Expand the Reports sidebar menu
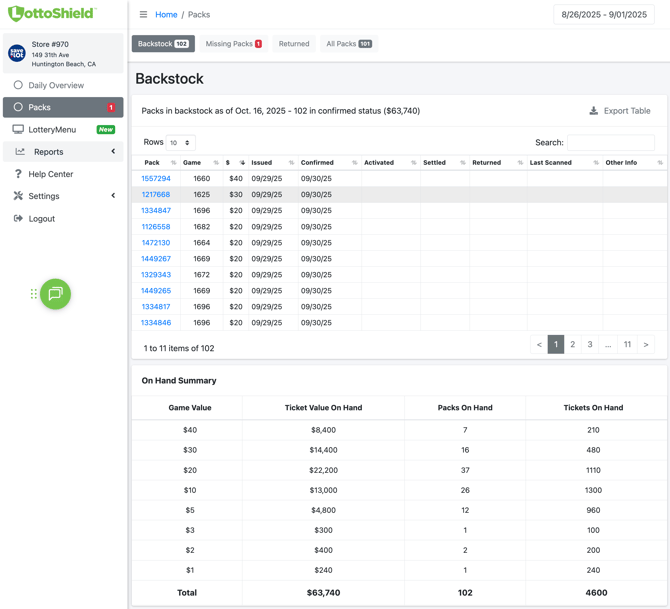 point(63,152)
